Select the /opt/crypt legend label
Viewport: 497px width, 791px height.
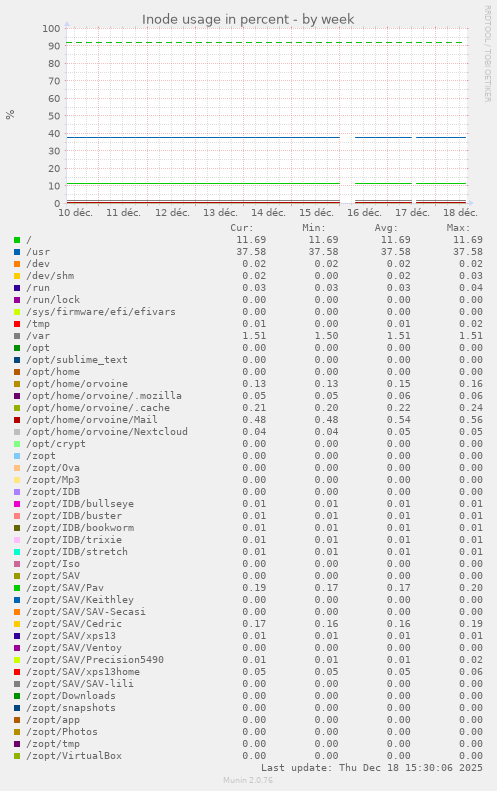point(56,444)
